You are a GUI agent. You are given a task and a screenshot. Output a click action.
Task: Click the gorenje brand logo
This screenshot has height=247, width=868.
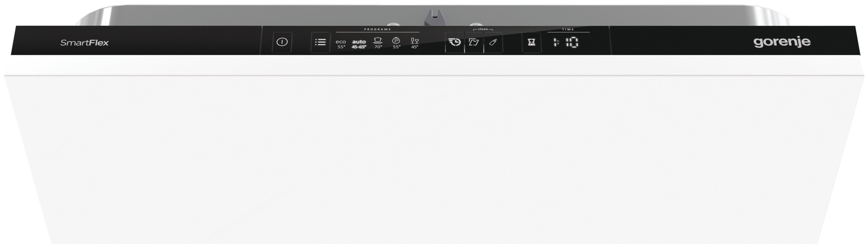(782, 42)
